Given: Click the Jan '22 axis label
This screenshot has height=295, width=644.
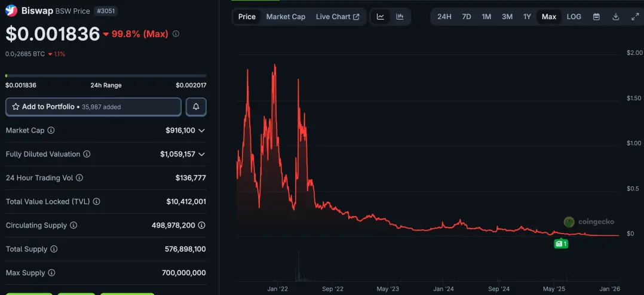Looking at the screenshot, I should pyautogui.click(x=278, y=289).
